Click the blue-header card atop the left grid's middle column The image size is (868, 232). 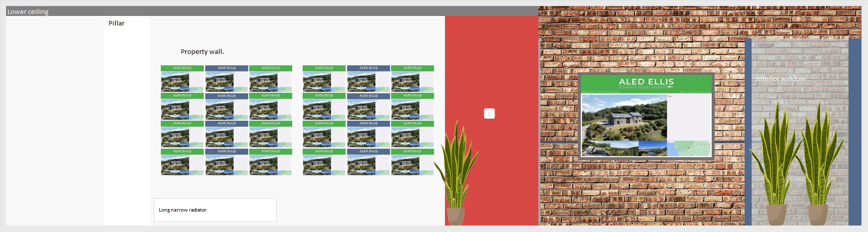click(x=226, y=78)
